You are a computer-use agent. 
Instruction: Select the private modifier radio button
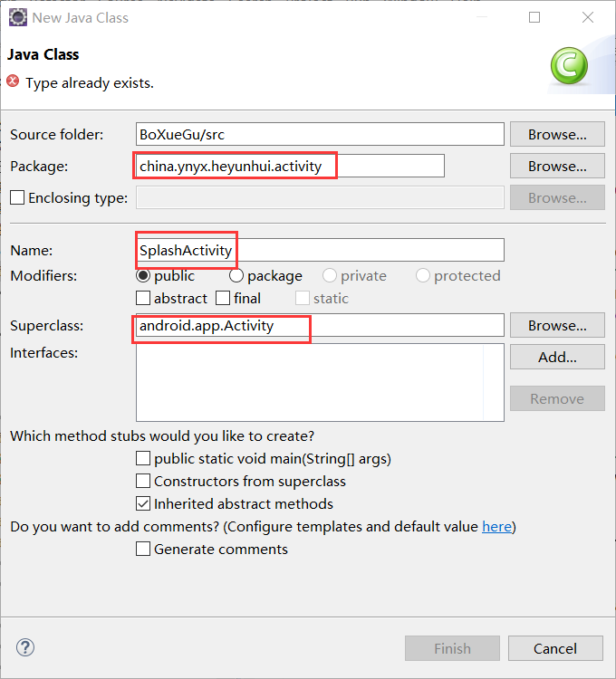(x=329, y=275)
